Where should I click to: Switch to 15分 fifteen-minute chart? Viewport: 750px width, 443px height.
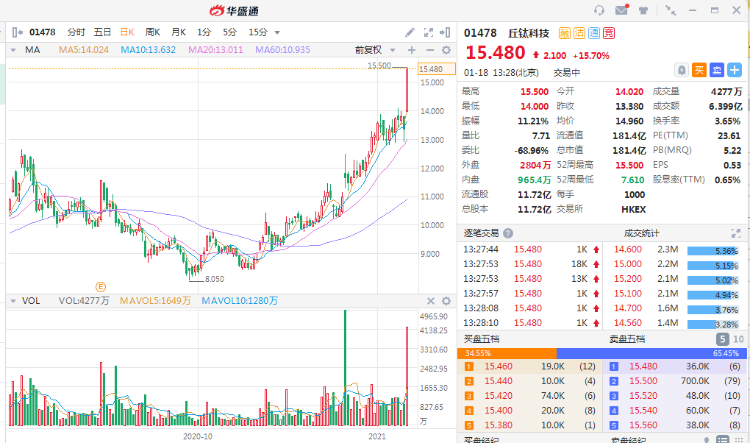point(258,32)
